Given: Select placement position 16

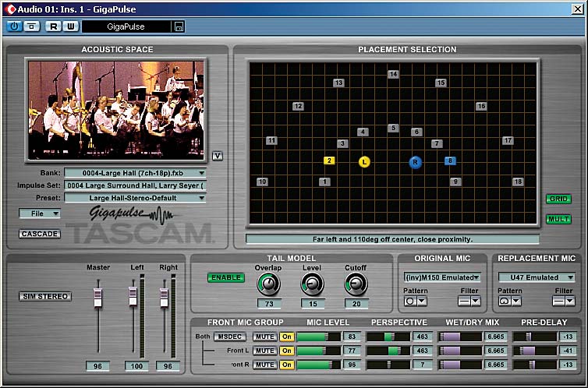Looking at the screenshot, I should (x=481, y=106).
